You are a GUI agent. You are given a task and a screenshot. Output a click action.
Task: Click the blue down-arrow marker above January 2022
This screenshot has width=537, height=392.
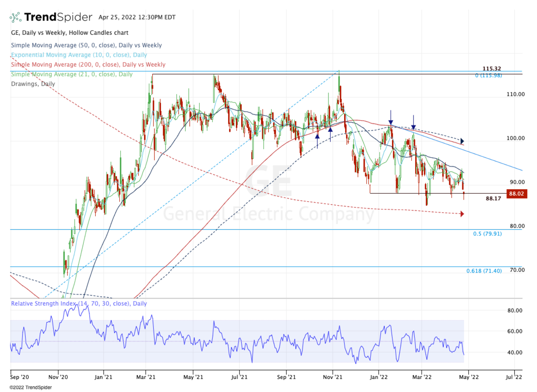point(391,122)
